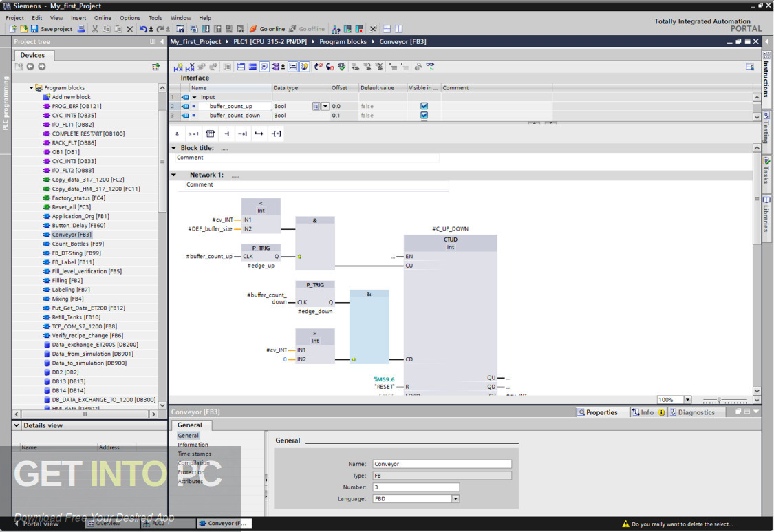This screenshot has width=774, height=532.
Task: Click the navigate forward arrow in Project tree
Action: pyautogui.click(x=42, y=66)
